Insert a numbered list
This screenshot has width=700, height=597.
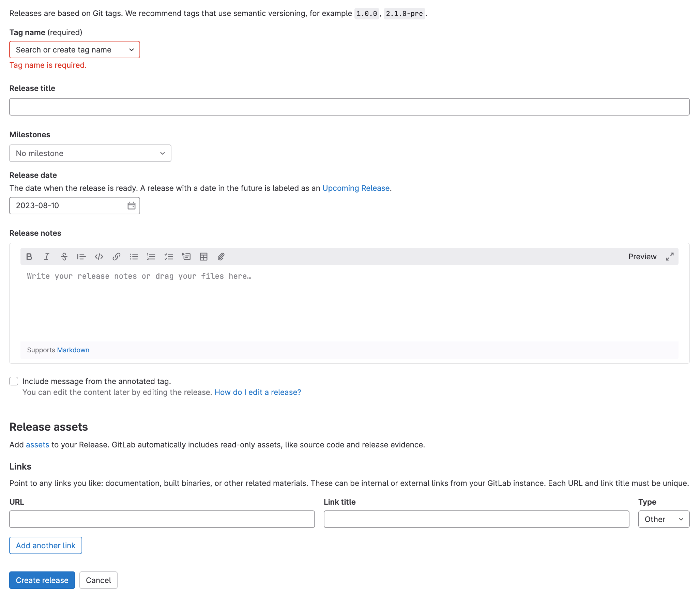(151, 257)
